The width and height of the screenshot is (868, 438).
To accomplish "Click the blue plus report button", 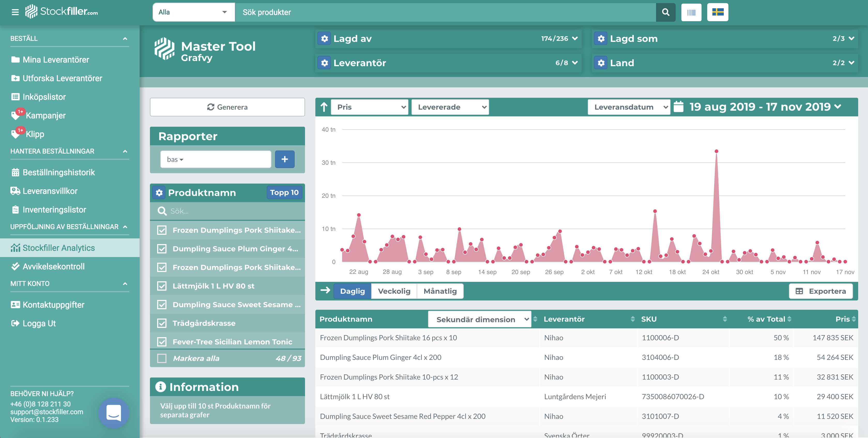I will click(x=284, y=159).
